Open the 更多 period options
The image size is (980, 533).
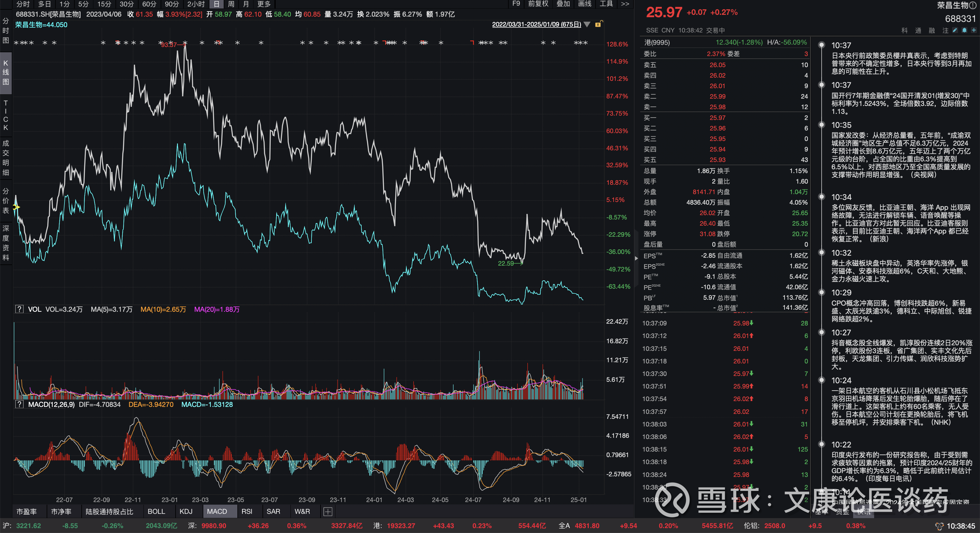pyautogui.click(x=264, y=4)
